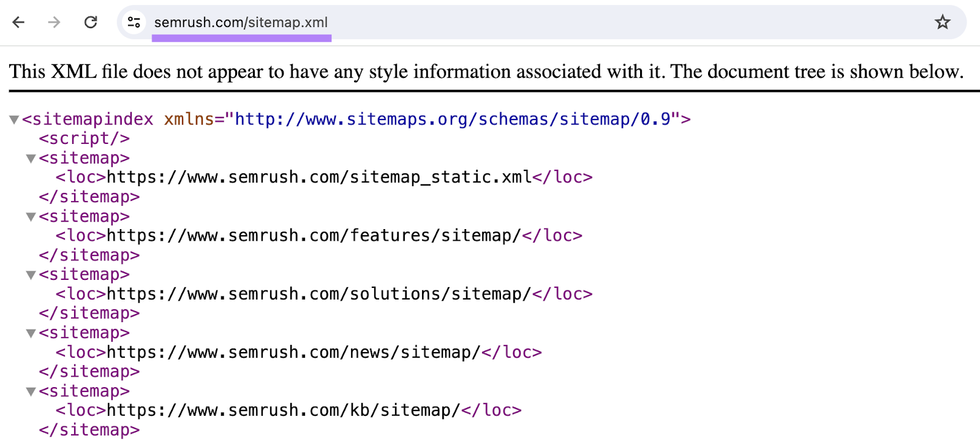Collapse the news sitemap node
Image resolution: width=980 pixels, height=441 pixels.
(x=30, y=333)
